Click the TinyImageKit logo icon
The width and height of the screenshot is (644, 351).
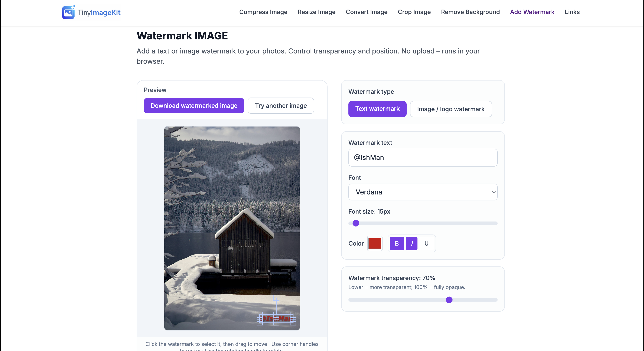point(68,12)
